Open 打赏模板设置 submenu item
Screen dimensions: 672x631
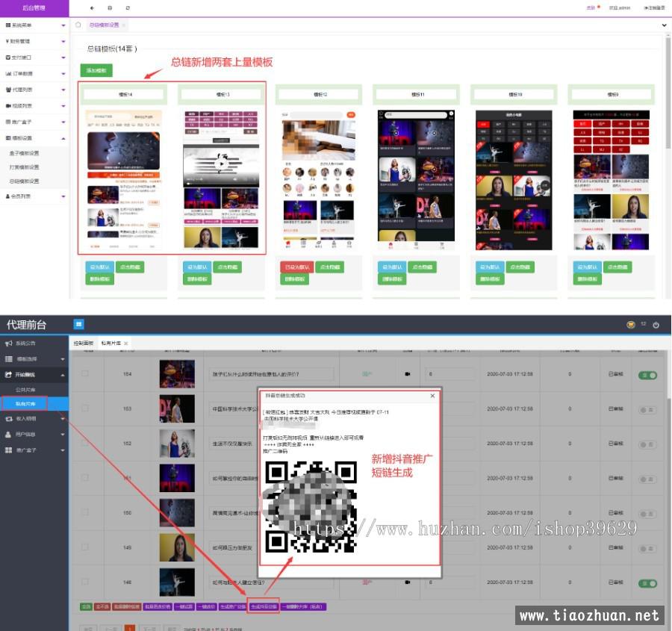tap(25, 167)
